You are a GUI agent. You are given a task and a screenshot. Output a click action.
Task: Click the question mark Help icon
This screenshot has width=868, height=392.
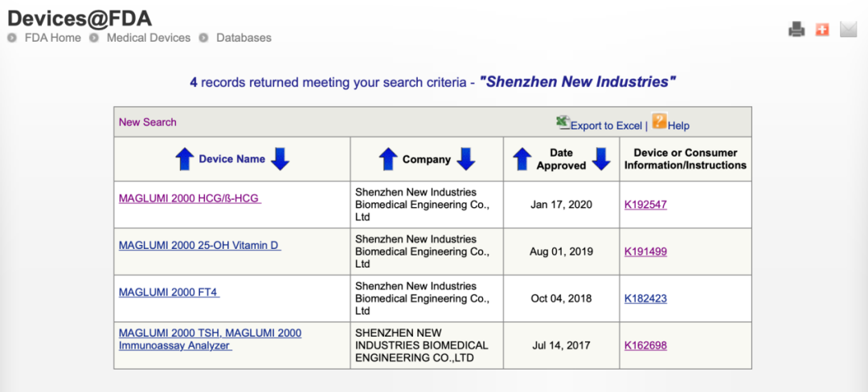point(659,122)
